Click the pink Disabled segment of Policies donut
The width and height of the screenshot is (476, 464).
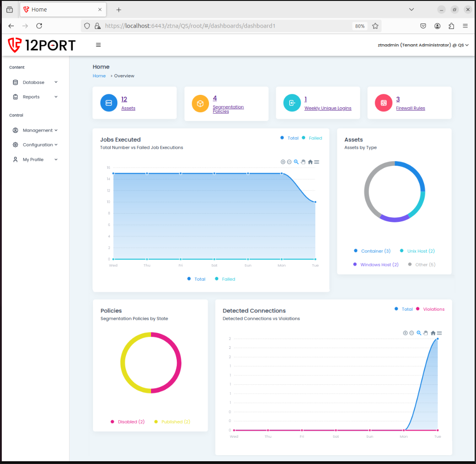(x=178, y=364)
